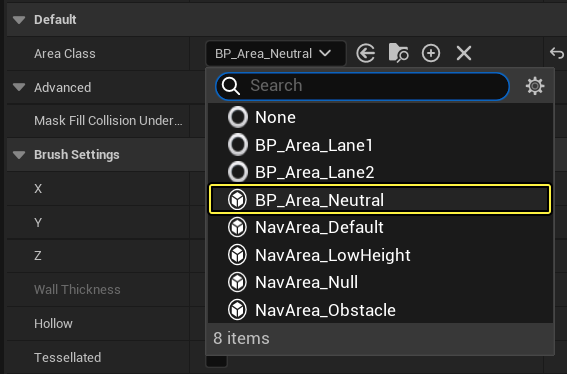Viewport: 567px width, 374px height.
Task: Select BP_Area_Neutral from the list
Action: pyautogui.click(x=380, y=199)
